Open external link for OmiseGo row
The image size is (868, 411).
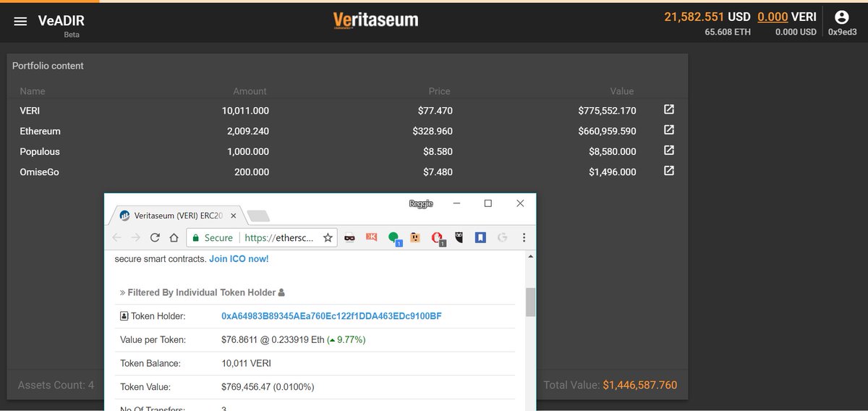click(x=669, y=171)
